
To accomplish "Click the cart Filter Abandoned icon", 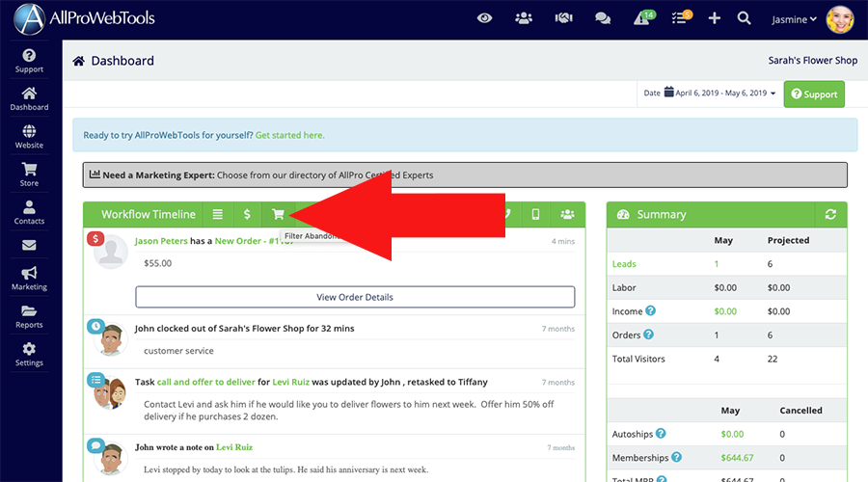I will click(x=278, y=214).
